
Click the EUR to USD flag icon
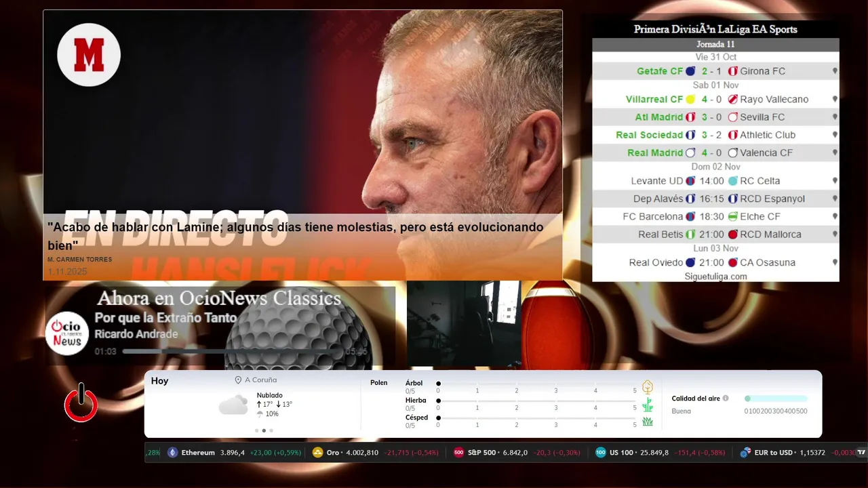745,453
